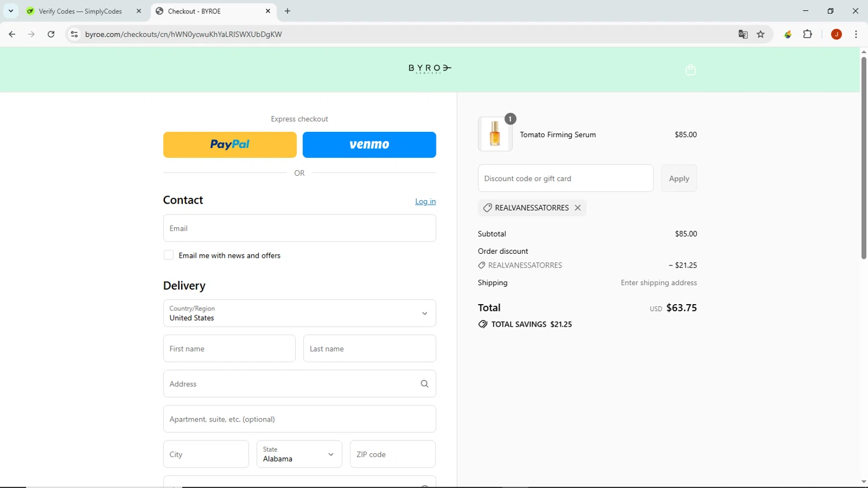Close the Verify Codes tab
The height and width of the screenshot is (488, 868).
click(x=139, y=11)
